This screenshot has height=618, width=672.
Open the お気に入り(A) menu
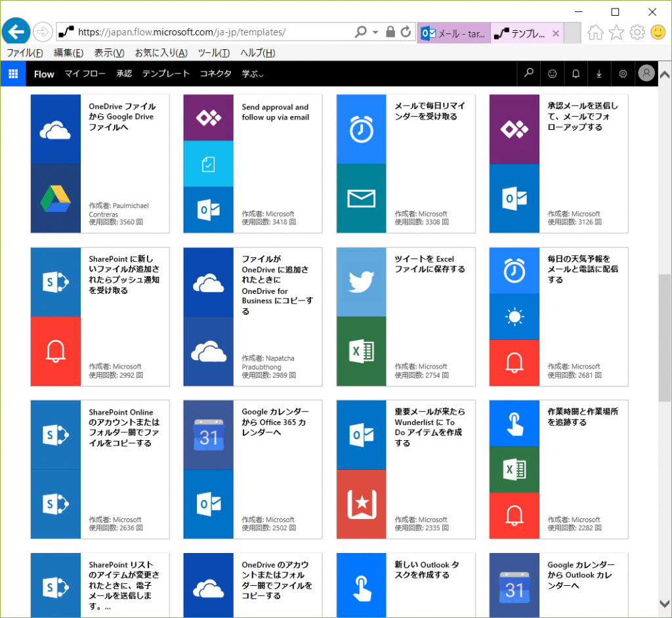(x=161, y=53)
